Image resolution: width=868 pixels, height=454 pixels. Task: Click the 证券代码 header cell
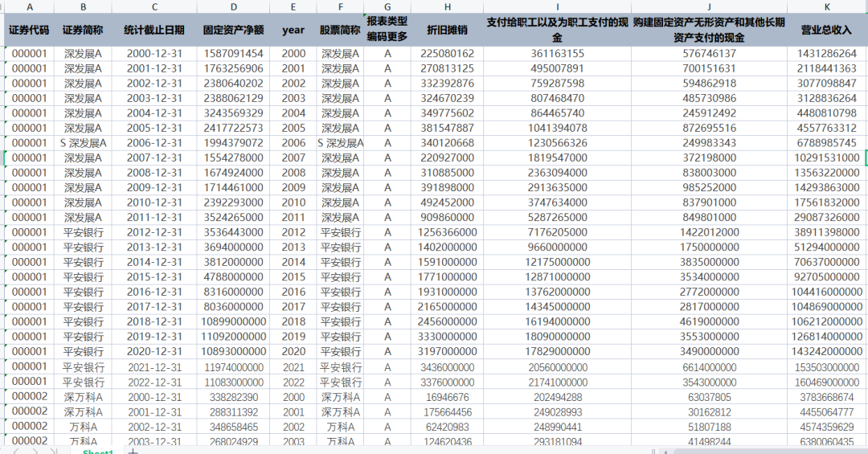coord(30,30)
